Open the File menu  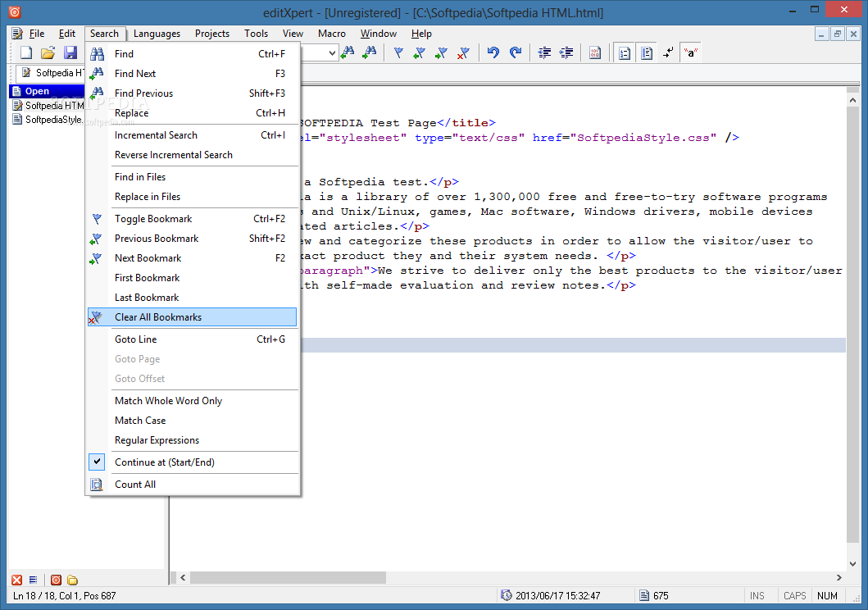[37, 34]
